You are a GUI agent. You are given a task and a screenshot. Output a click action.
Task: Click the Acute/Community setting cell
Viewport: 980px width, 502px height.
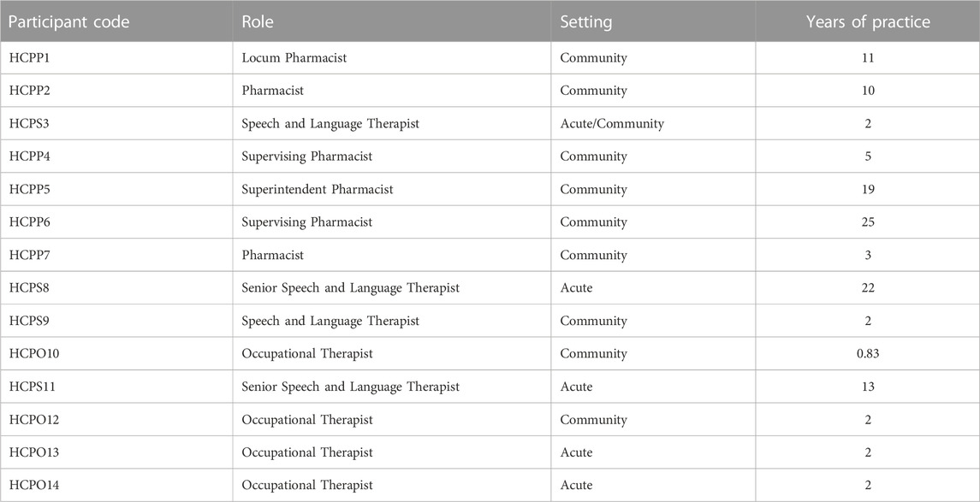point(611,124)
